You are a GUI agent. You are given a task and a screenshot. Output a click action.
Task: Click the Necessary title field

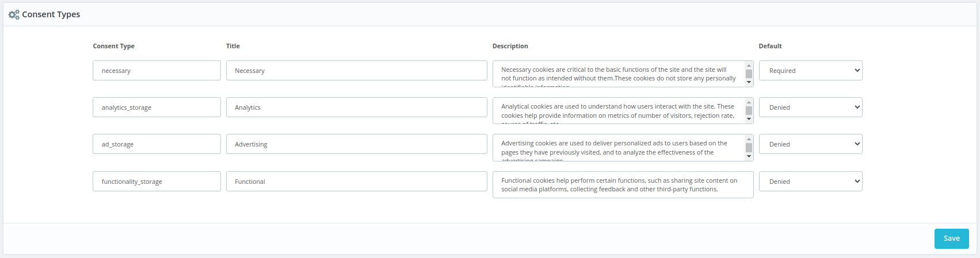(x=356, y=71)
